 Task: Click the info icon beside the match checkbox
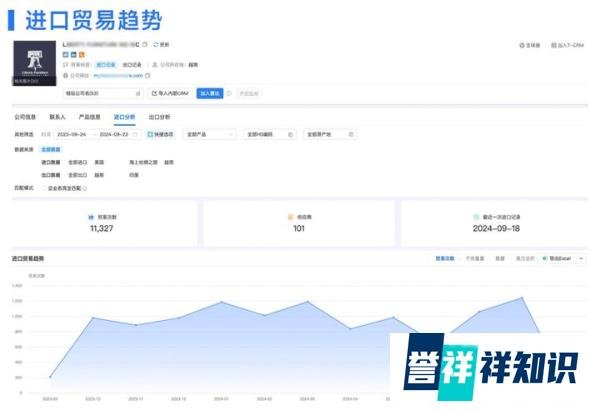pos(85,188)
